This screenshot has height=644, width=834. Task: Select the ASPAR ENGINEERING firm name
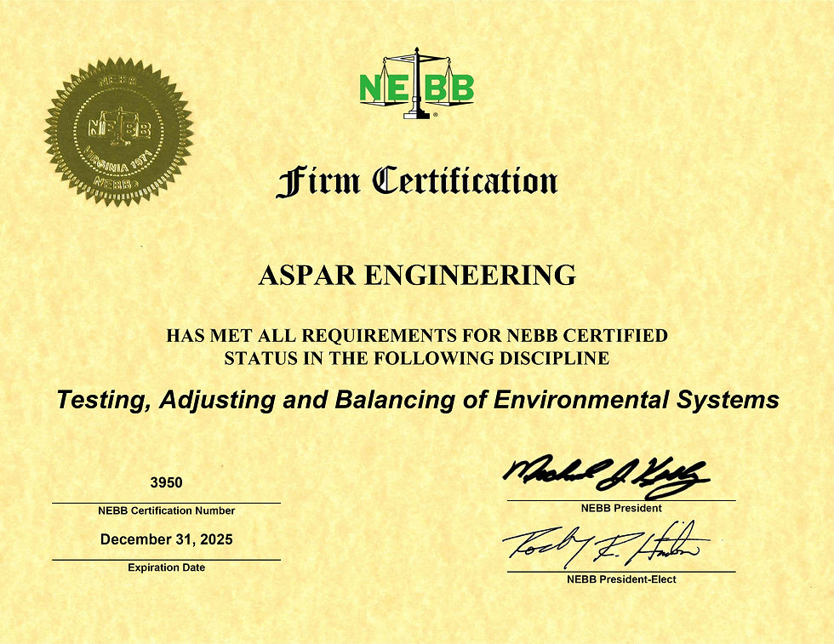[417, 274]
